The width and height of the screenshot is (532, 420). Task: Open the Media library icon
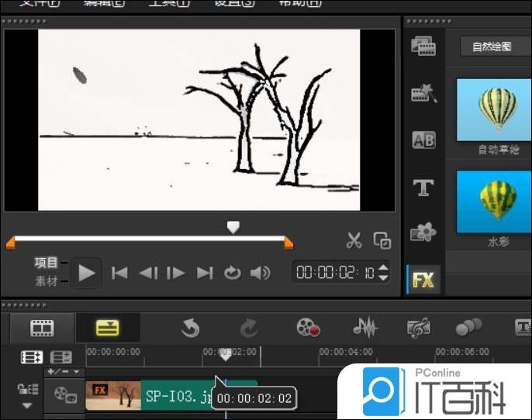tap(423, 46)
